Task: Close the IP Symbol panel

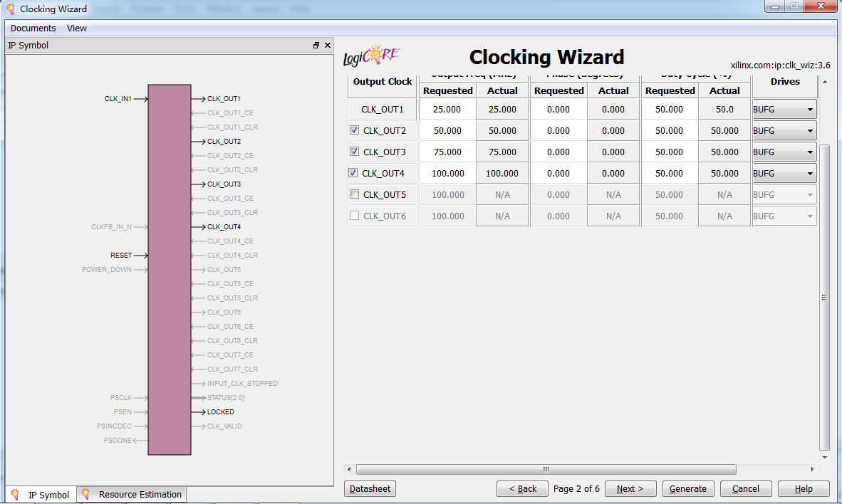Action: click(x=328, y=45)
